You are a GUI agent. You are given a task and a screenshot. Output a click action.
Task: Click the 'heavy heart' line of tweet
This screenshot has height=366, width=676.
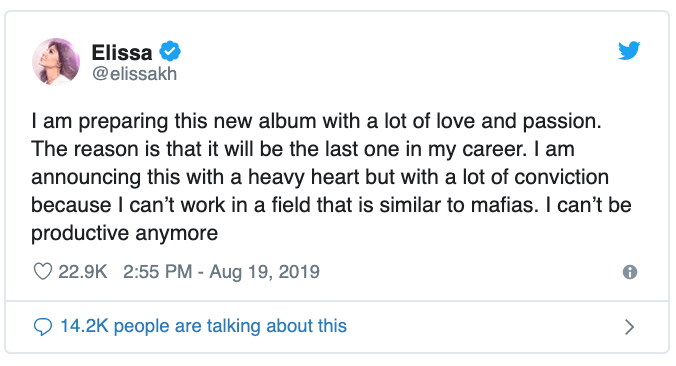pos(320,177)
